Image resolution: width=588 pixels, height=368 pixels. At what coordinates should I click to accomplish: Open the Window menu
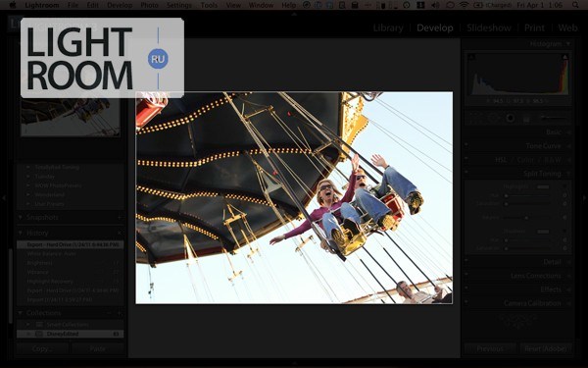(x=261, y=5)
